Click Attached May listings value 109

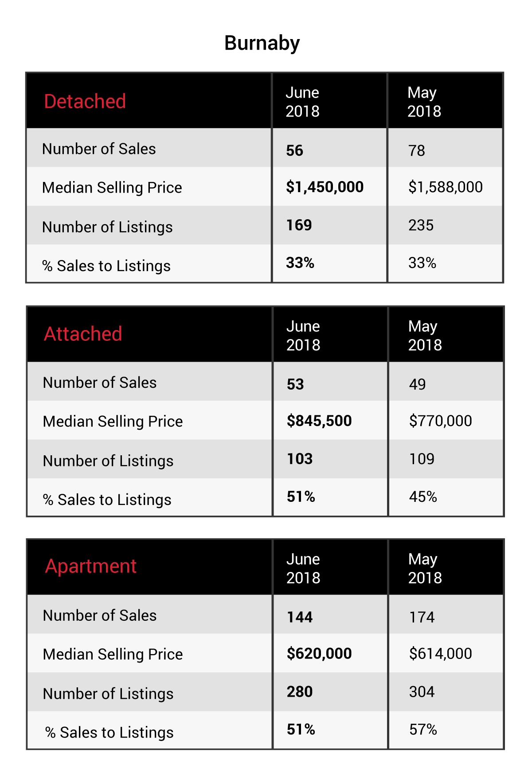click(422, 459)
